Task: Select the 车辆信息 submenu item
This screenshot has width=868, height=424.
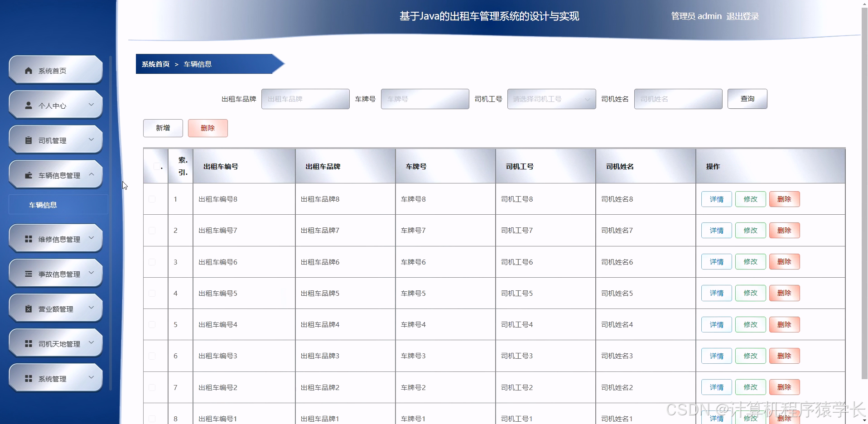Action: (43, 205)
